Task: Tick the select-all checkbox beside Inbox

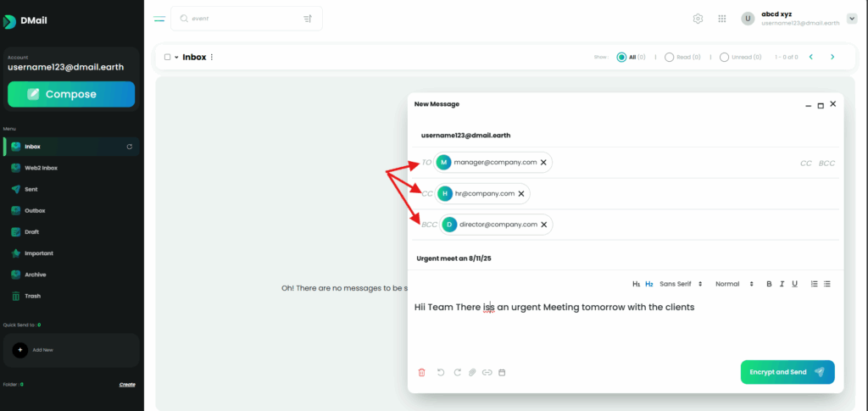Action: (x=167, y=57)
